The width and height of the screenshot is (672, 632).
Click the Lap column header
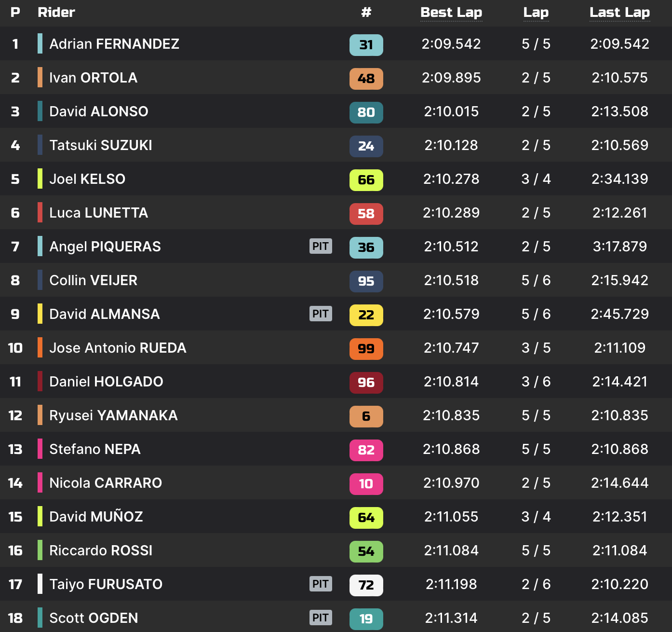coord(536,13)
